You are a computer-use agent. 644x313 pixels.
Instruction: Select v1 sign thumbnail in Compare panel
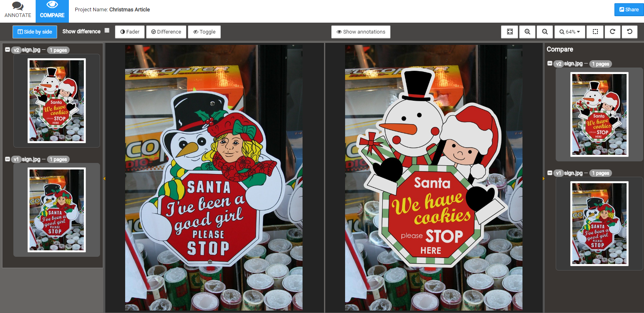pyautogui.click(x=599, y=224)
